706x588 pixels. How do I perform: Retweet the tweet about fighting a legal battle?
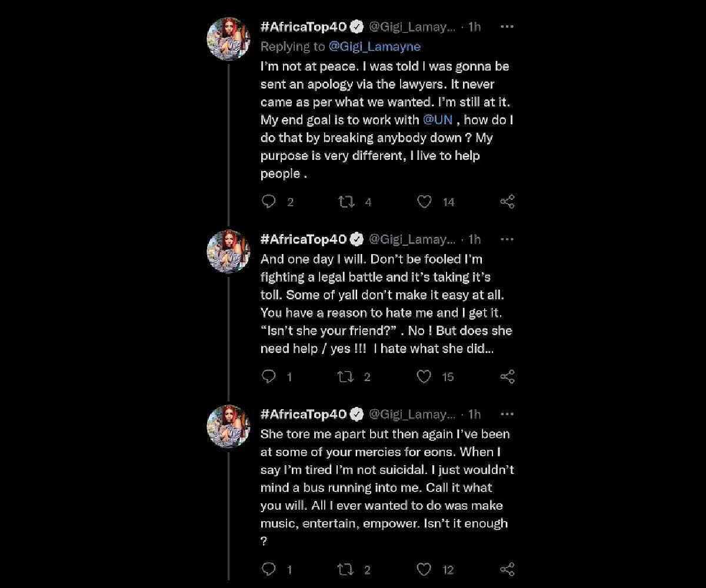coord(346,376)
